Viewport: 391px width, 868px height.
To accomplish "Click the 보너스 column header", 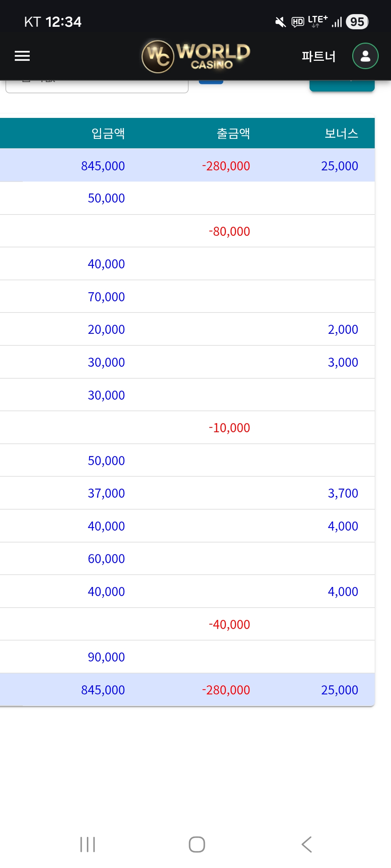I will 341,133.
